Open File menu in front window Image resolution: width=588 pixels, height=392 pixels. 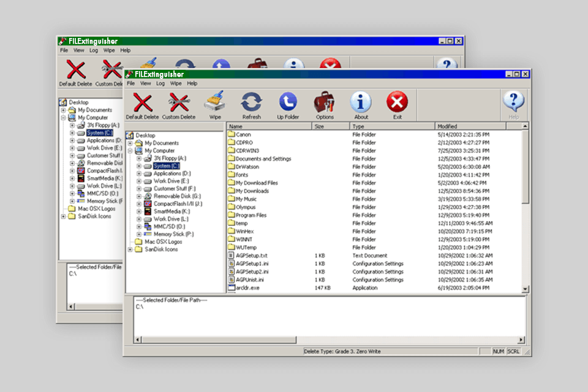point(130,83)
